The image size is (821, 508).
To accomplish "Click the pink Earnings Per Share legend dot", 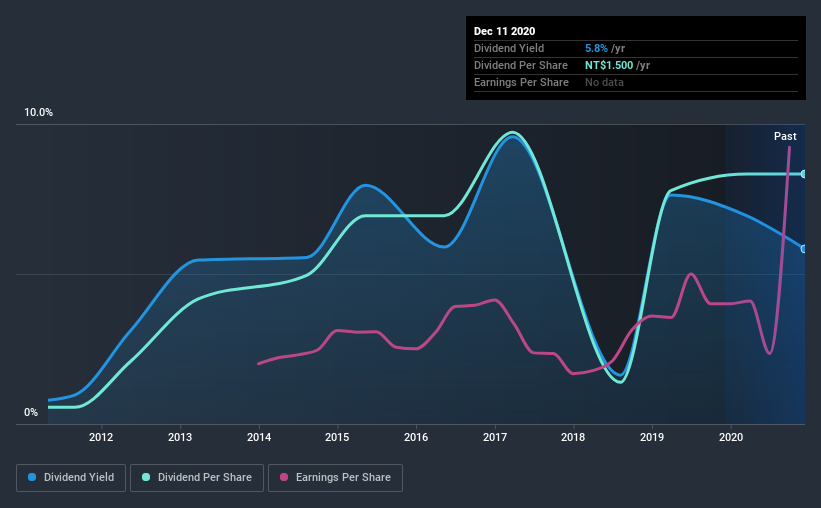I will (284, 477).
